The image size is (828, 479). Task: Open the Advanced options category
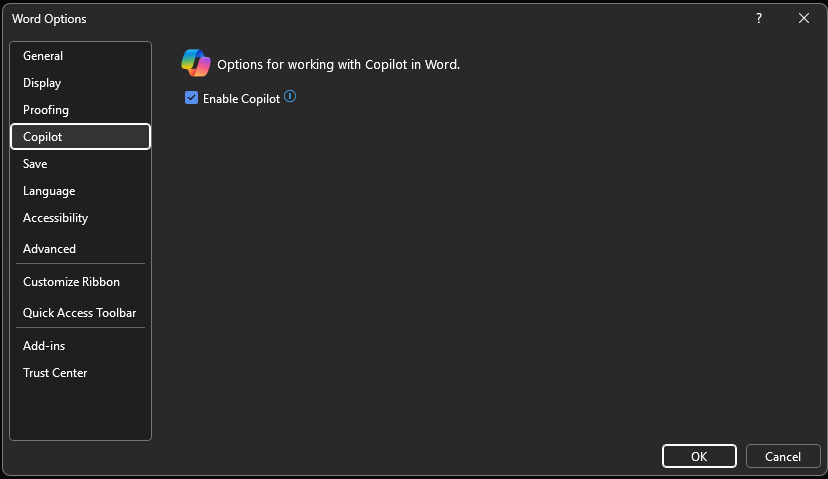tap(50, 249)
